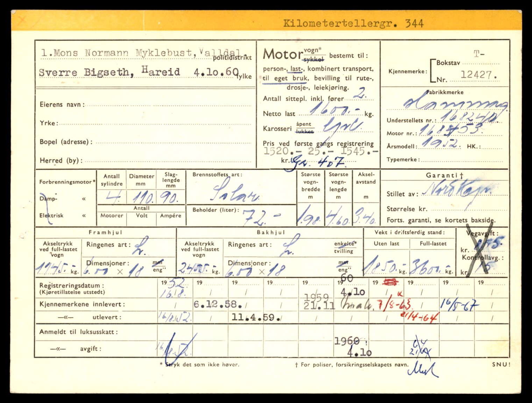Click the Bopel (adresse) blank line
This screenshot has width=532, height=403.
(x=173, y=142)
